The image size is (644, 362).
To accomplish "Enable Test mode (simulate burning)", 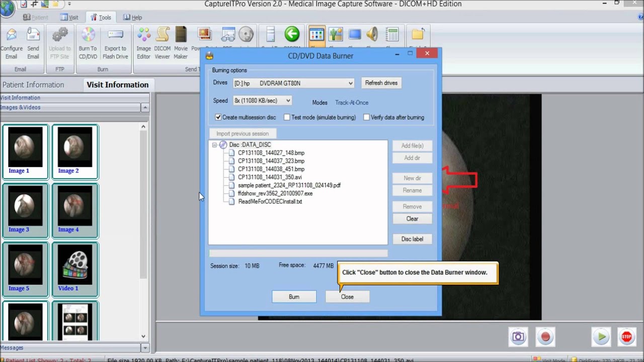I will click(x=287, y=117).
